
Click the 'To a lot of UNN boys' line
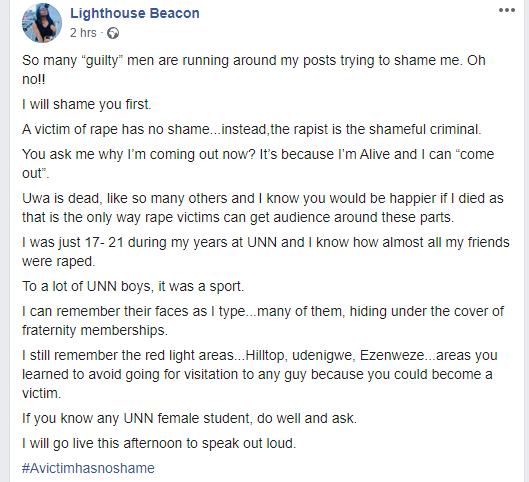[133, 286]
